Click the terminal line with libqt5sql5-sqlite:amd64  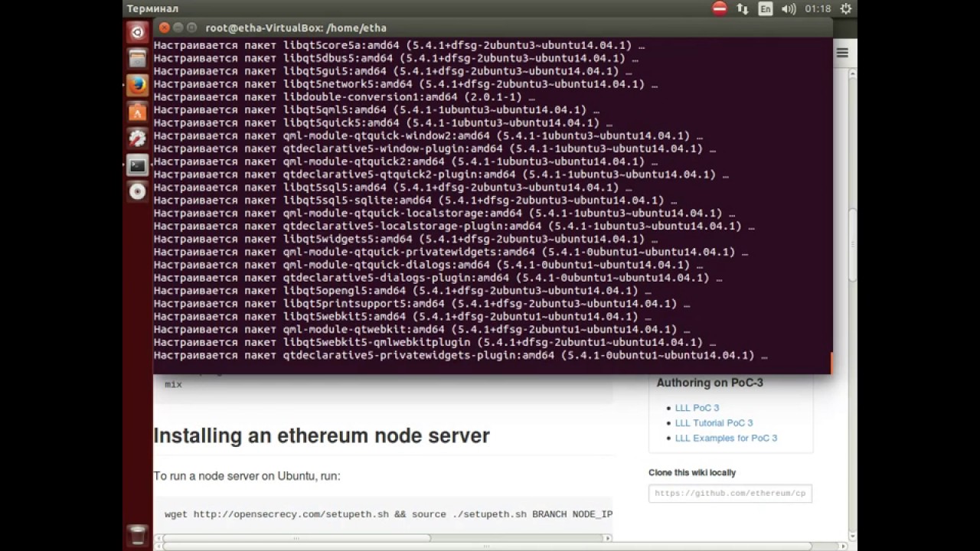coord(415,201)
